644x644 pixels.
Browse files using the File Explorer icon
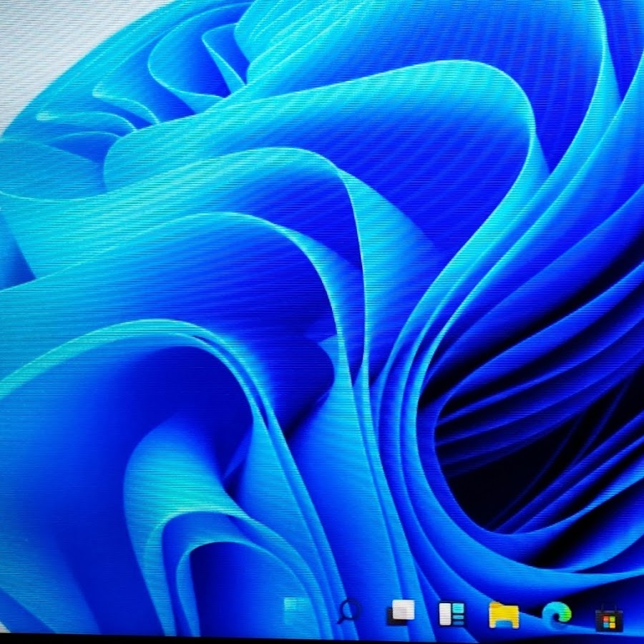(x=504, y=614)
